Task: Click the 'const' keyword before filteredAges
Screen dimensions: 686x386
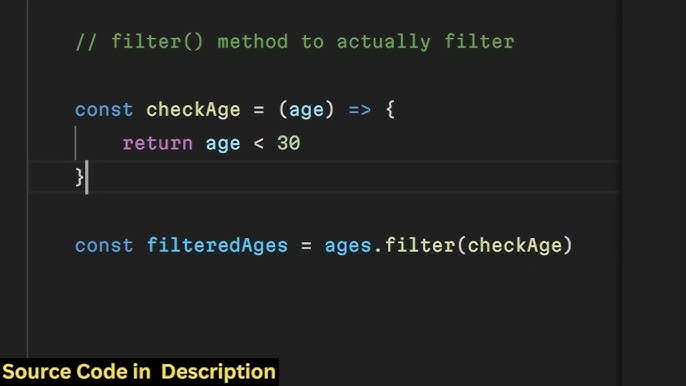Action: coord(104,246)
